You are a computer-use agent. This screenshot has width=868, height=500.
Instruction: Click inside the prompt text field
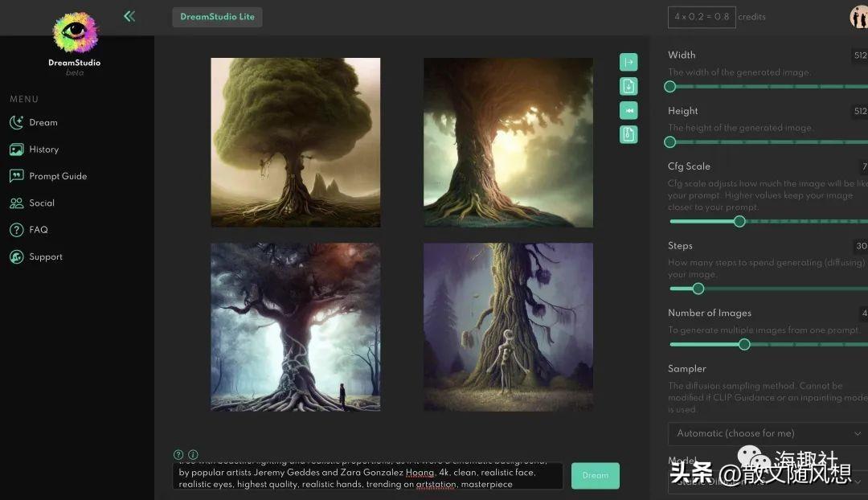(x=368, y=475)
